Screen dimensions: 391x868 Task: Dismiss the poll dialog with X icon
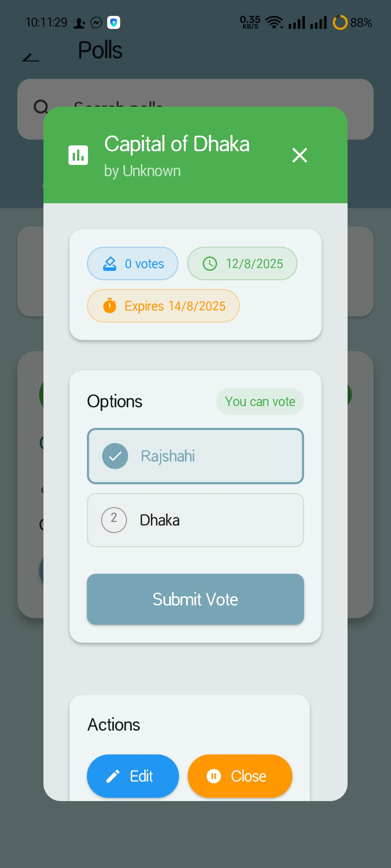point(300,155)
